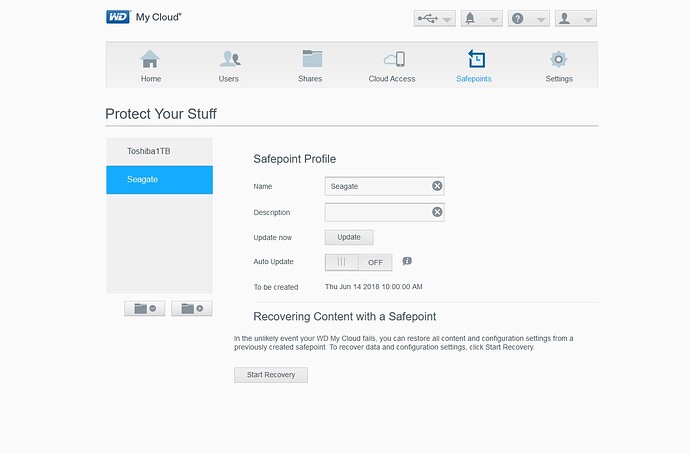This screenshot has height=454, width=690.
Task: Go to the Safepoints tab label
Action: [x=474, y=79]
